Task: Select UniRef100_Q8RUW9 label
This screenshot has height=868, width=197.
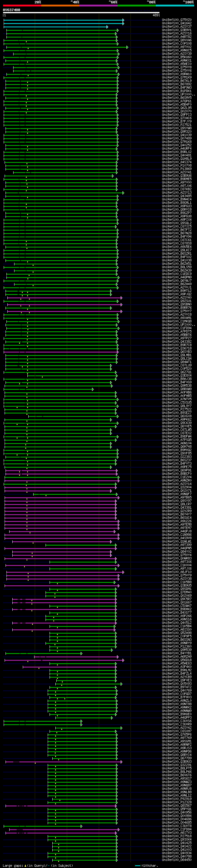Action: click(177, 389)
